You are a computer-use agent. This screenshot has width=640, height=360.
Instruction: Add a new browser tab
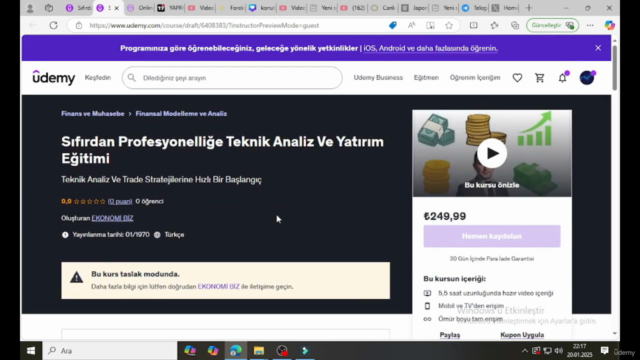click(x=529, y=8)
